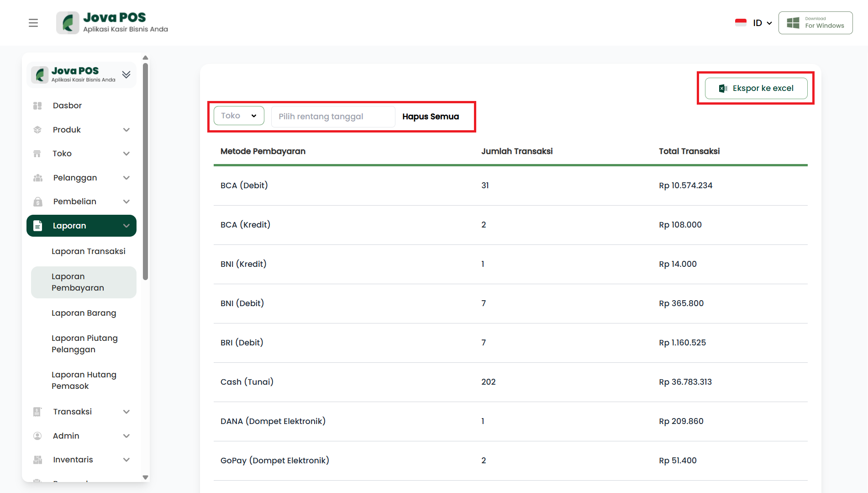This screenshot has width=868, height=493.
Task: Click the Pilih rentang tanggal field
Action: click(333, 117)
